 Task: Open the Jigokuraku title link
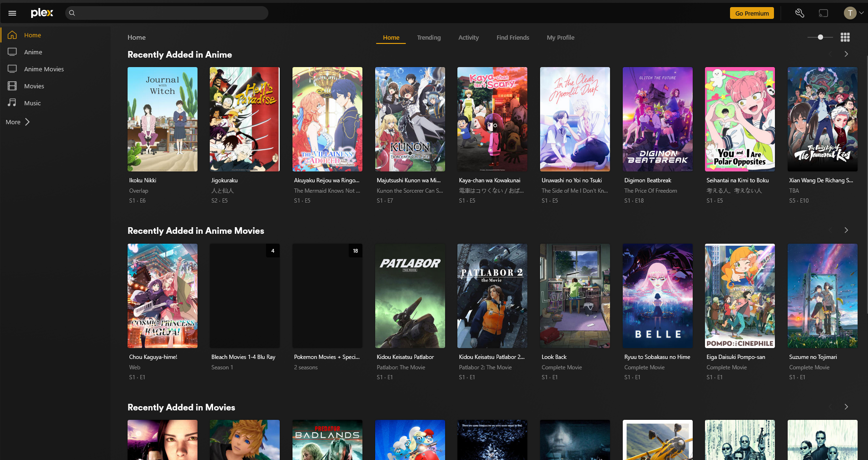click(224, 180)
